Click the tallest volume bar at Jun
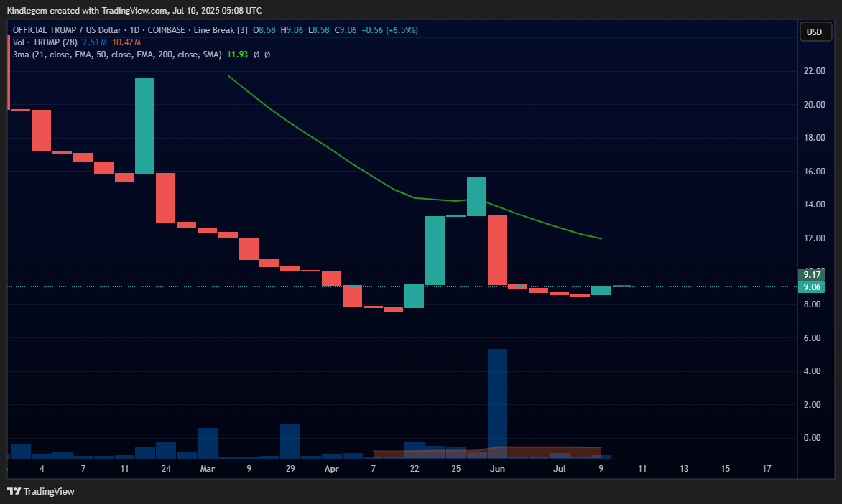Screen dimensions: 842x504 (x=497, y=403)
